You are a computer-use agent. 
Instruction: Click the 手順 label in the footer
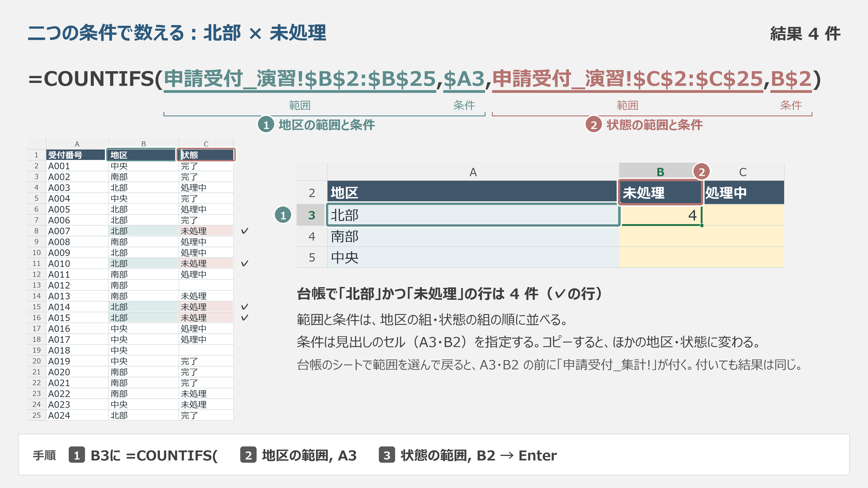[44, 455]
